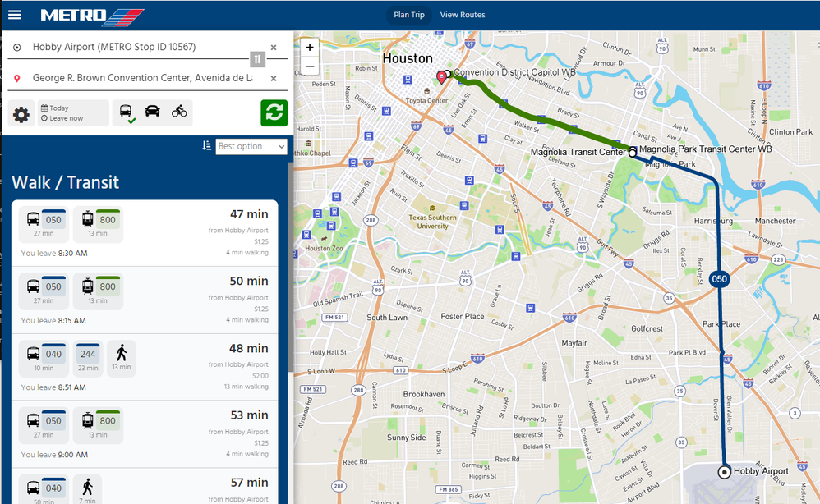
Task: Click the walking leg in 57 min trip
Action: [x=87, y=490]
